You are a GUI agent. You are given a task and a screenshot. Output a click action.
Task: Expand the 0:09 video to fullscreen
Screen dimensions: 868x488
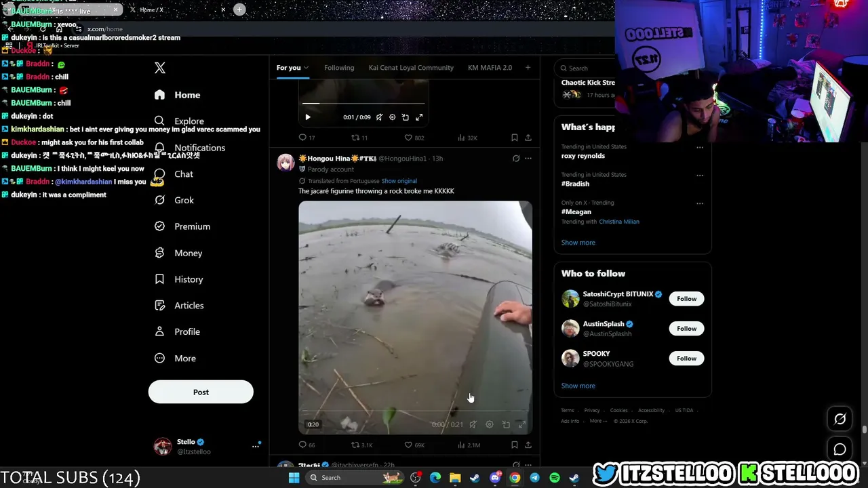tap(419, 117)
